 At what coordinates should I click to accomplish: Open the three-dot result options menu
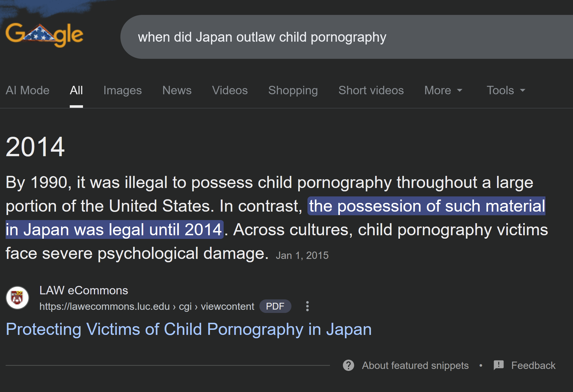point(307,306)
